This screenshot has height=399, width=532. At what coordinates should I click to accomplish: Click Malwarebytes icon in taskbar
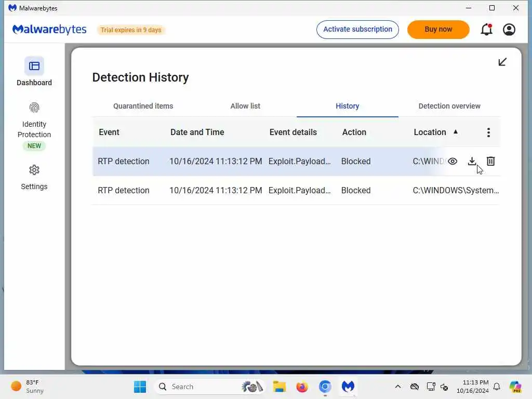click(348, 387)
